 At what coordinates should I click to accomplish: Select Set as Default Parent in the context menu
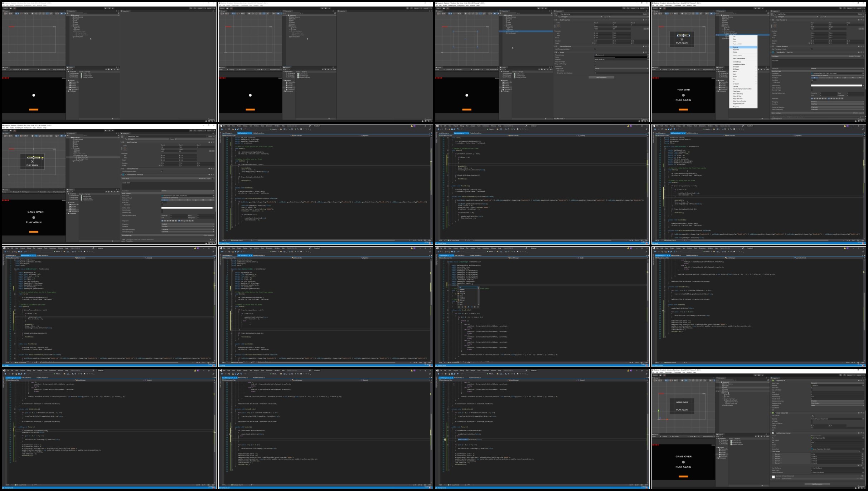743,59
